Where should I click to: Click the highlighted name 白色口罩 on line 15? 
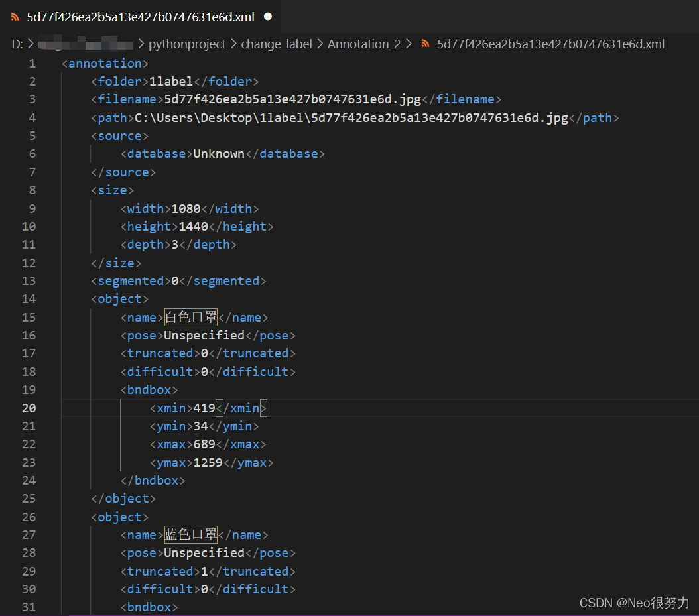pos(191,318)
